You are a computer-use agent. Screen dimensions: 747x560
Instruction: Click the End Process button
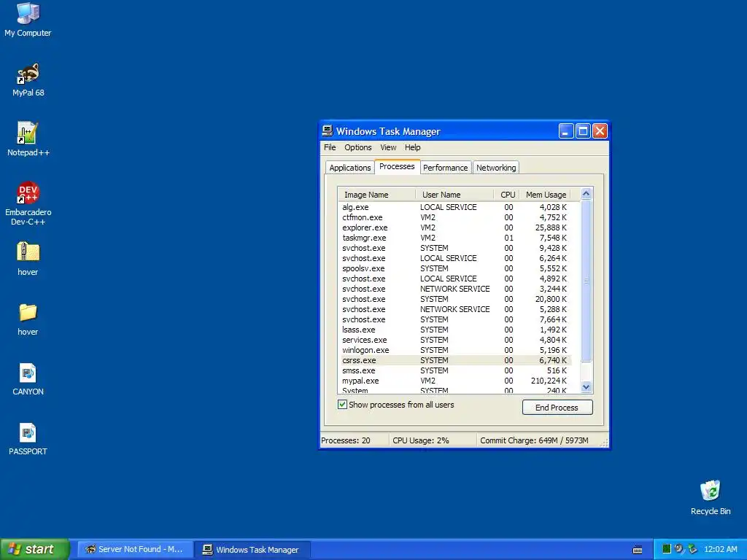[557, 407]
